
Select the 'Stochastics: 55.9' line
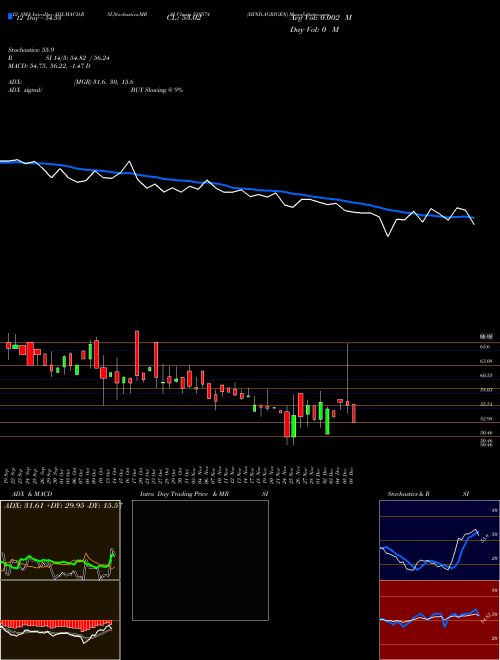[x=32, y=50]
